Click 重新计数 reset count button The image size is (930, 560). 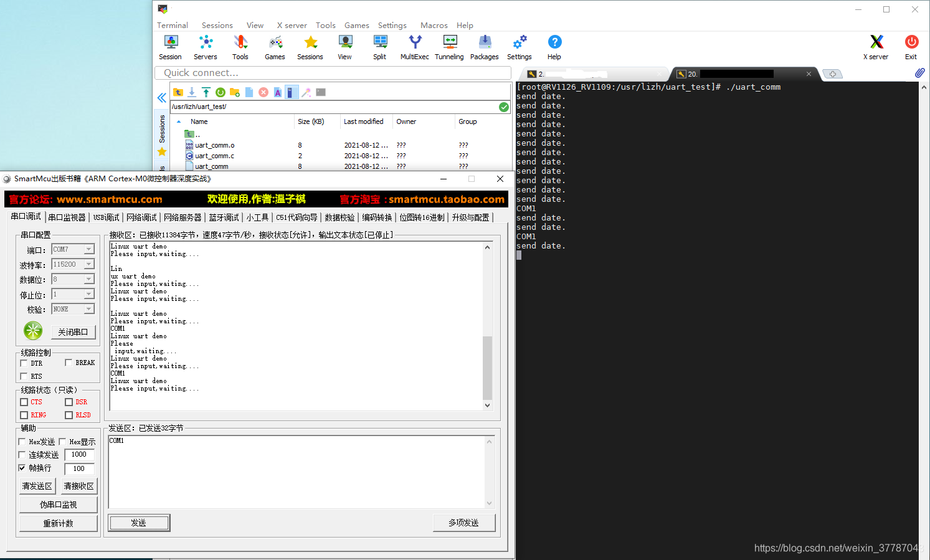pos(59,523)
